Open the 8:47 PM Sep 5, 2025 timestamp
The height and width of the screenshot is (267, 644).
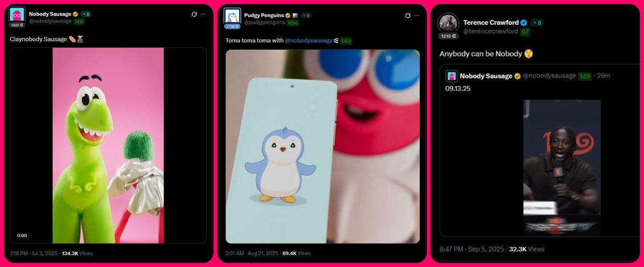pos(472,249)
